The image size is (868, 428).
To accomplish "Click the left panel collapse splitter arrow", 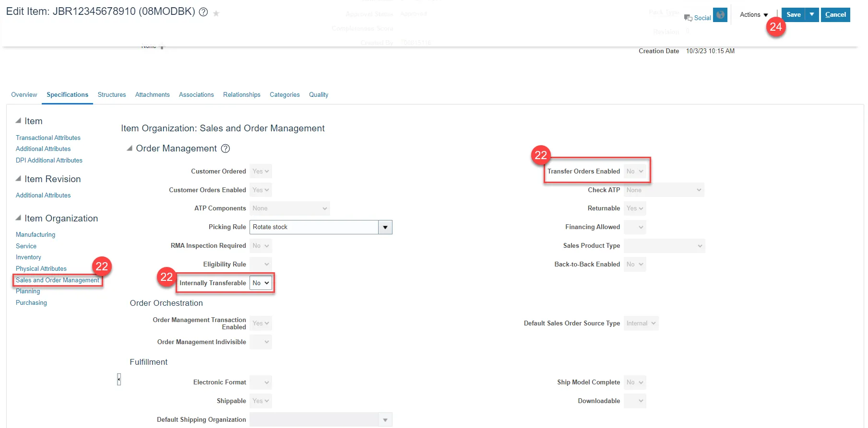I will [x=119, y=380].
